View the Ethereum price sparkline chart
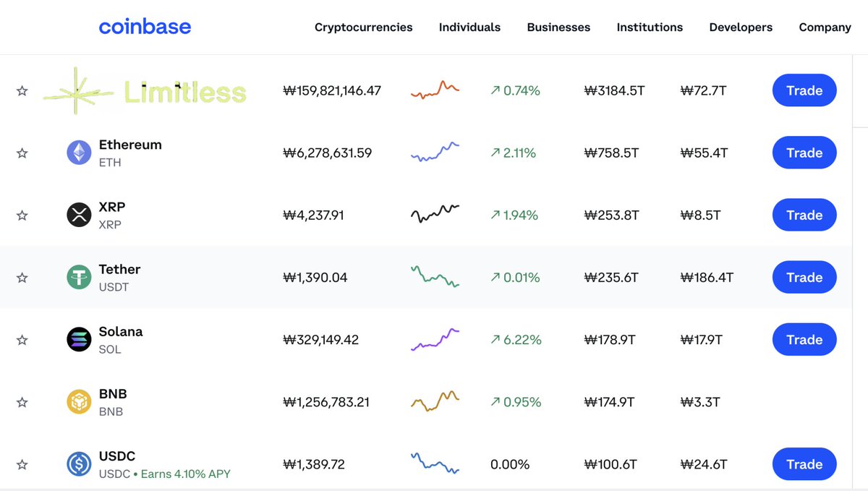Viewport: 868px width, 491px height. [435, 151]
